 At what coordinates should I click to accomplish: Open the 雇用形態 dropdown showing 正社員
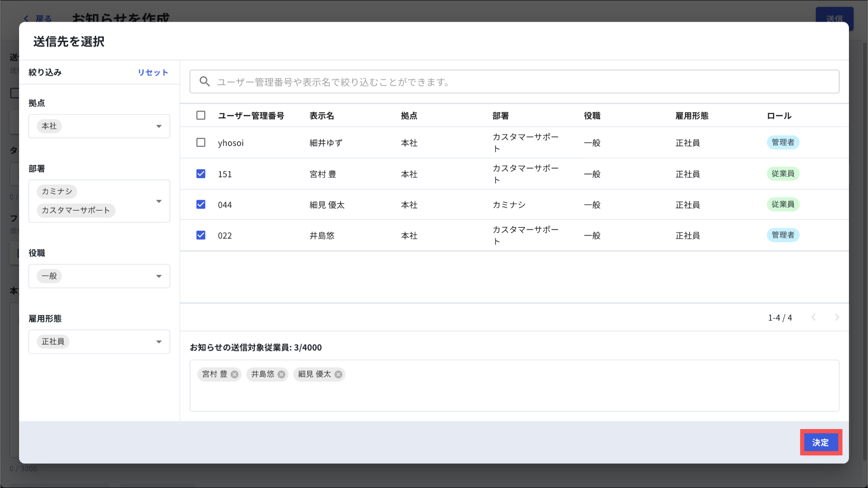click(159, 342)
